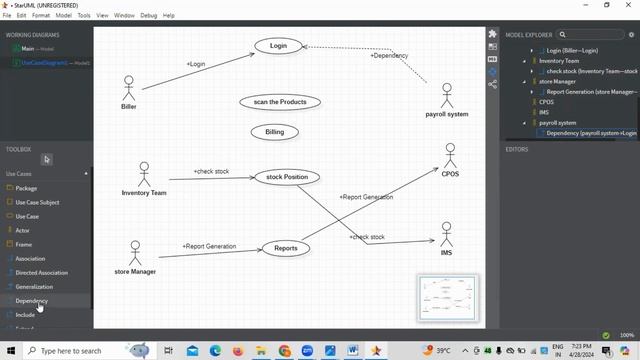Open the Help menu
The height and width of the screenshot is (360, 640).
[x=169, y=16]
